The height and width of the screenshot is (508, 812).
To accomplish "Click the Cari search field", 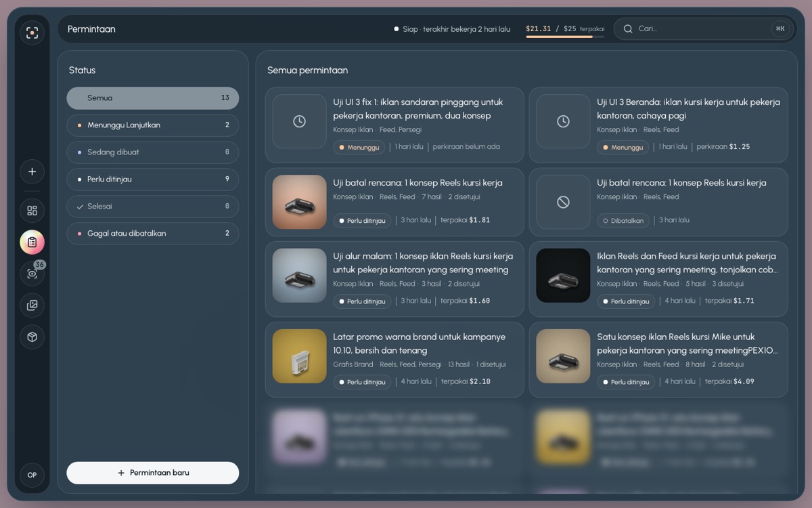I will pos(702,29).
